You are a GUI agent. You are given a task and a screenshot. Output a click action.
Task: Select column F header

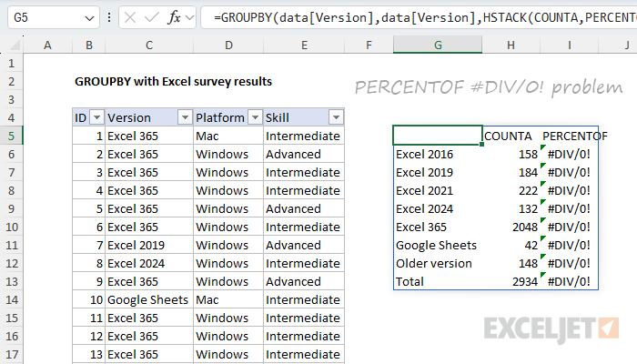[x=369, y=45]
